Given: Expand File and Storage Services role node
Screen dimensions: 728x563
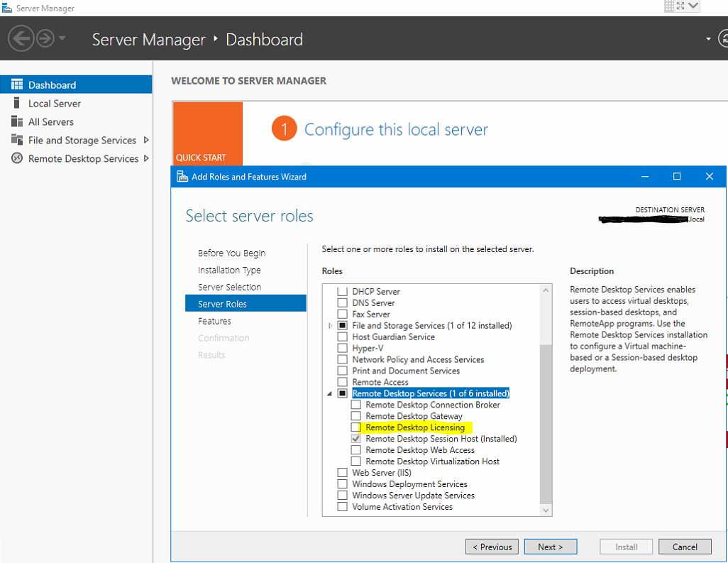Looking at the screenshot, I should click(x=330, y=326).
